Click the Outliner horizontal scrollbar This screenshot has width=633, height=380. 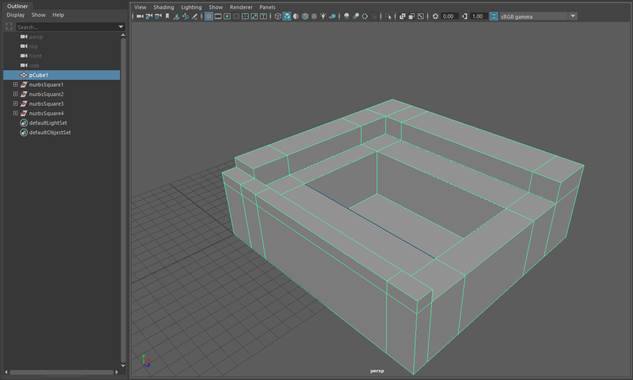(x=61, y=372)
